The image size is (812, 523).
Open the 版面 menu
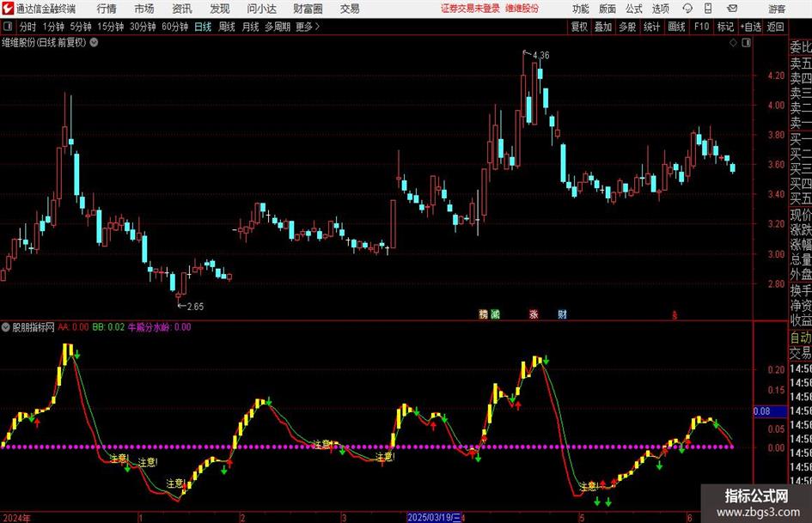pos(607,9)
